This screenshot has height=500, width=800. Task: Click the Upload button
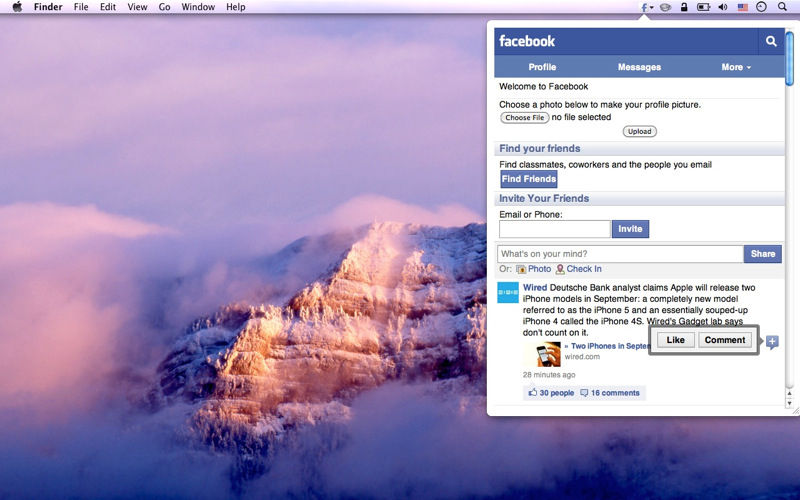(x=639, y=131)
